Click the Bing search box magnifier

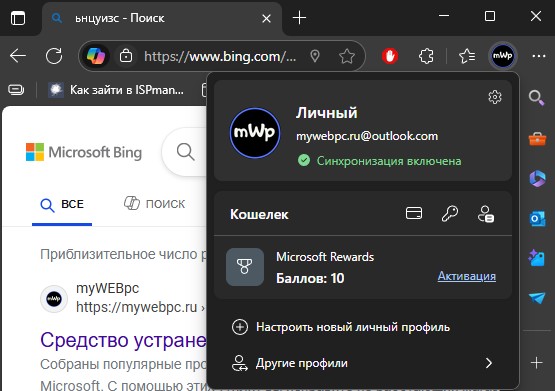[185, 152]
